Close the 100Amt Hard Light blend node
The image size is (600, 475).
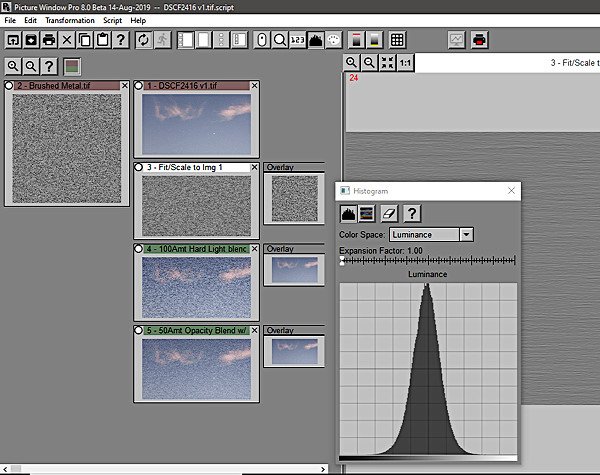254,248
